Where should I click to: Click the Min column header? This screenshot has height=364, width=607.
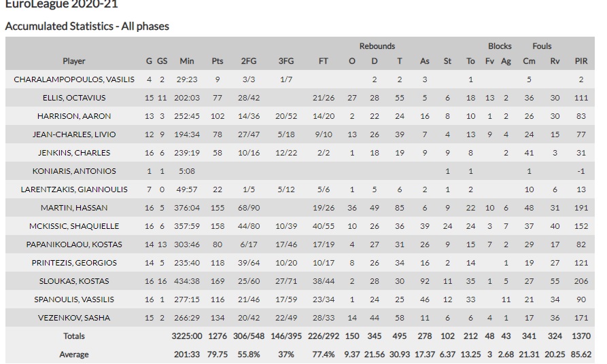click(x=187, y=61)
